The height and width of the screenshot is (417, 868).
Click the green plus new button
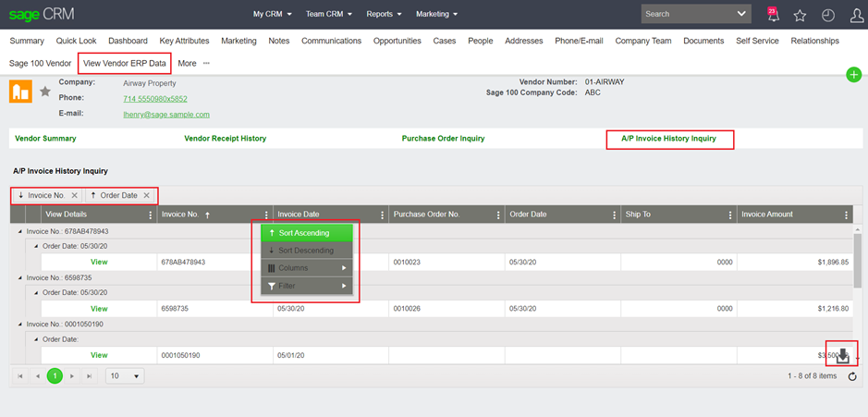854,75
